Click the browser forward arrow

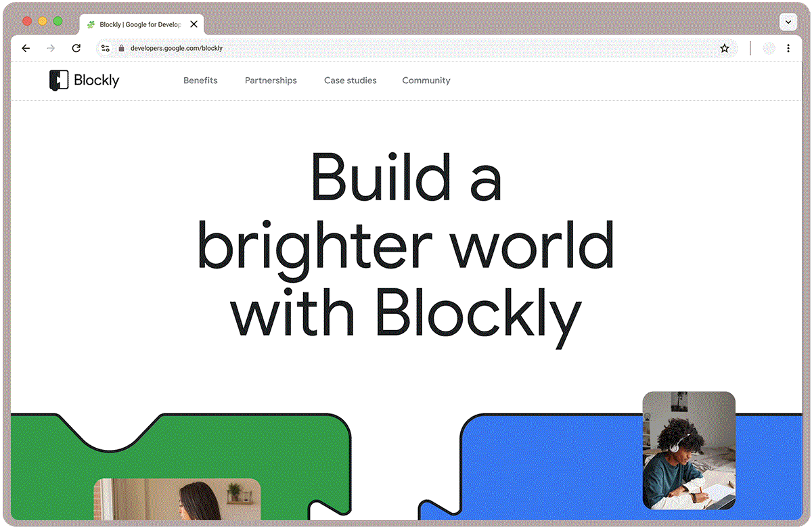(x=51, y=48)
